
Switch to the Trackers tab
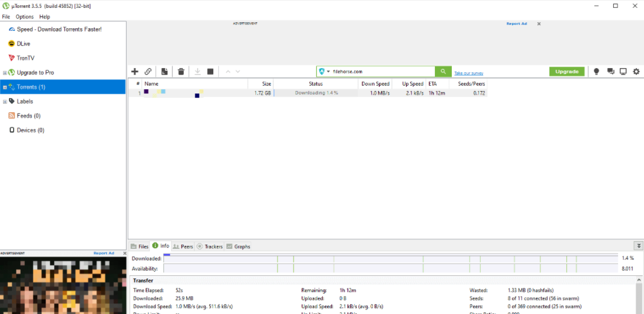pos(210,246)
